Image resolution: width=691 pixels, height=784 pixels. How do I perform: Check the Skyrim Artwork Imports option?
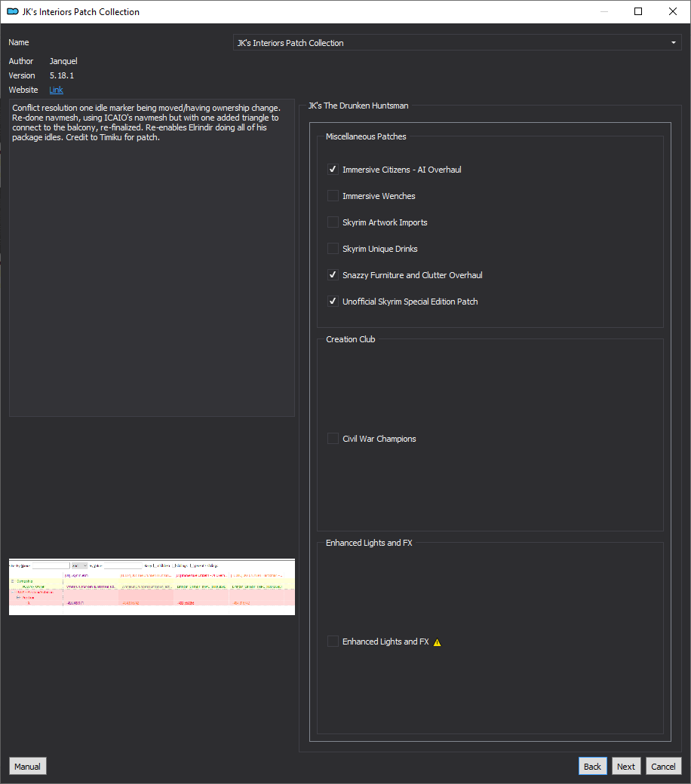(333, 222)
